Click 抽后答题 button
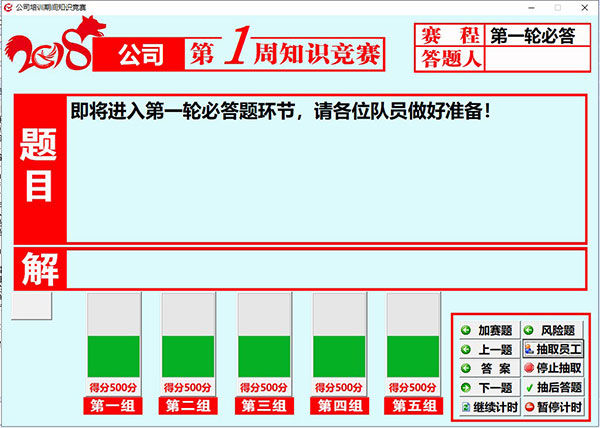Viewport: 600px width, 428px height. tap(553, 387)
